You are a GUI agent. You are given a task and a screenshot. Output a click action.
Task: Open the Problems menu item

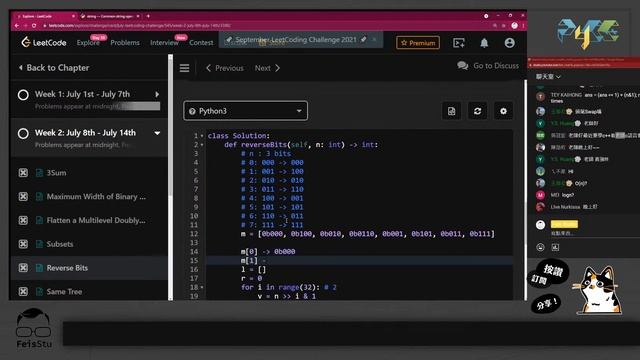pyautogui.click(x=125, y=42)
